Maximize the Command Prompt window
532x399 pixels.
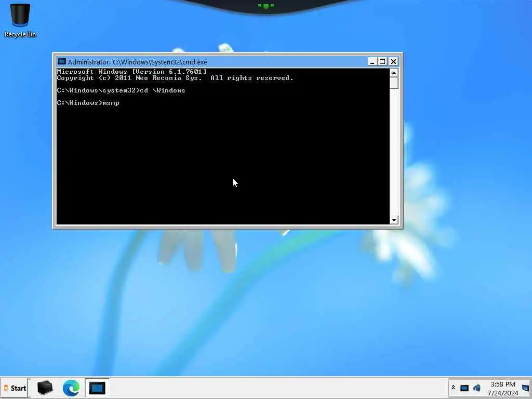(382, 62)
